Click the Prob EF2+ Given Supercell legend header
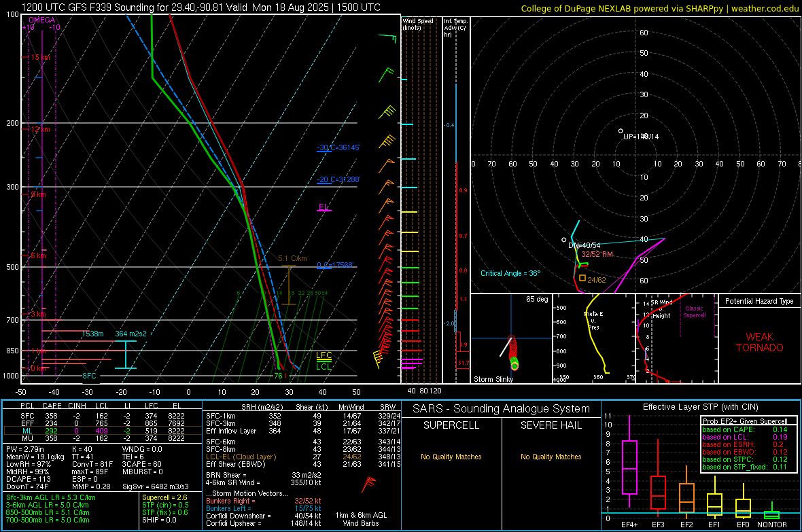The height and width of the screenshot is (532, 802). pos(745,421)
